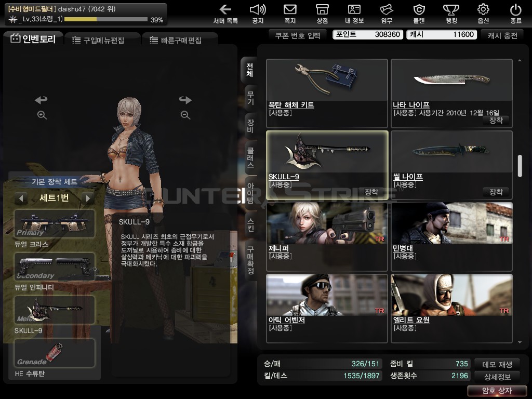Click the level experience progress bar
This screenshot has height=399, width=532.
tap(106, 19)
